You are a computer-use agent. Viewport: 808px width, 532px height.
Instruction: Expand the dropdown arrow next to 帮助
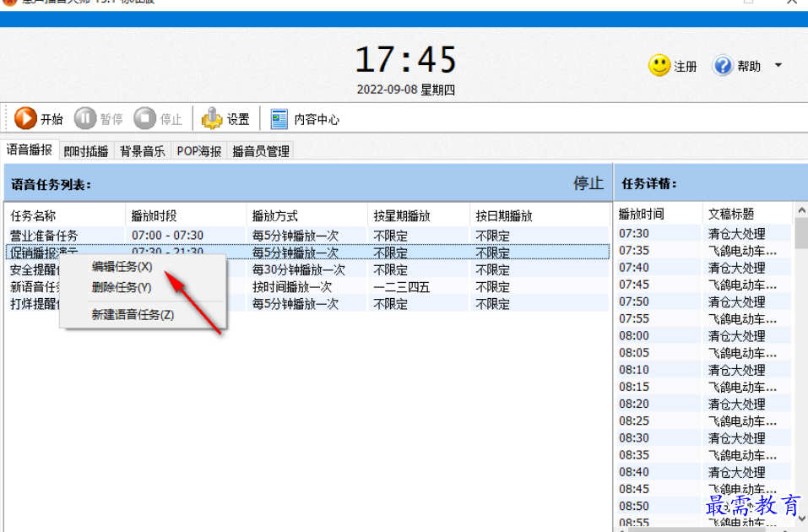pos(778,65)
